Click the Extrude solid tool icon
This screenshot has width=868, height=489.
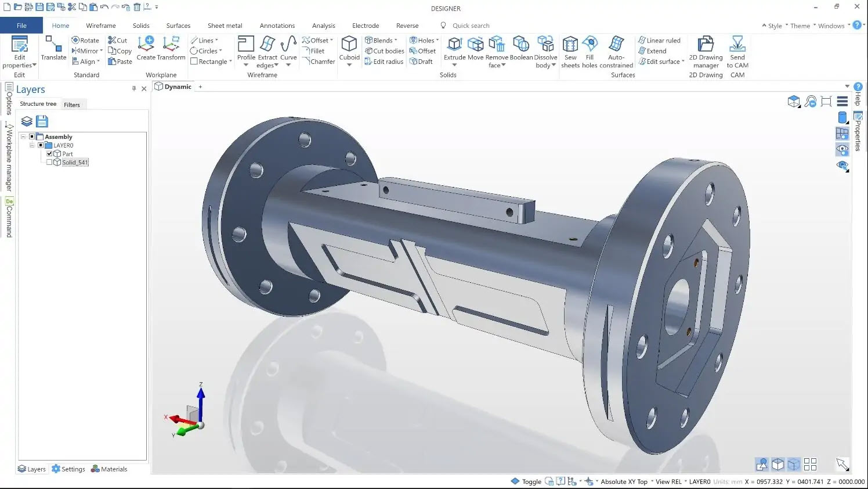454,45
